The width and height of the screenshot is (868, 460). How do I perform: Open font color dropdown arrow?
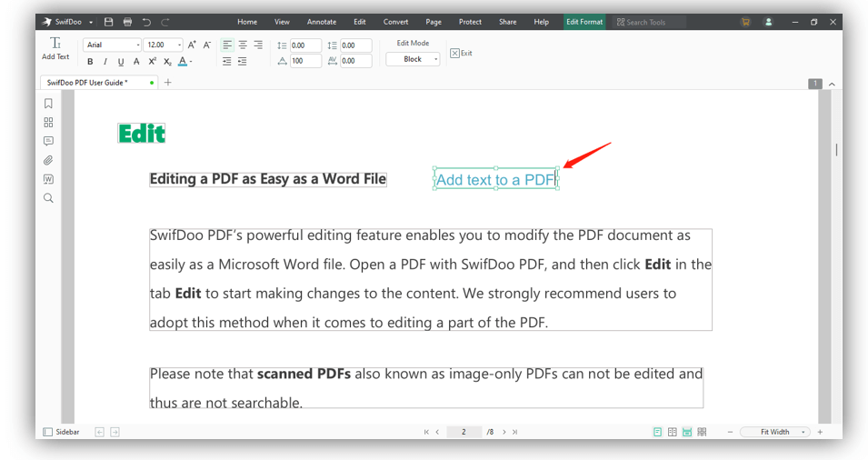pos(191,62)
